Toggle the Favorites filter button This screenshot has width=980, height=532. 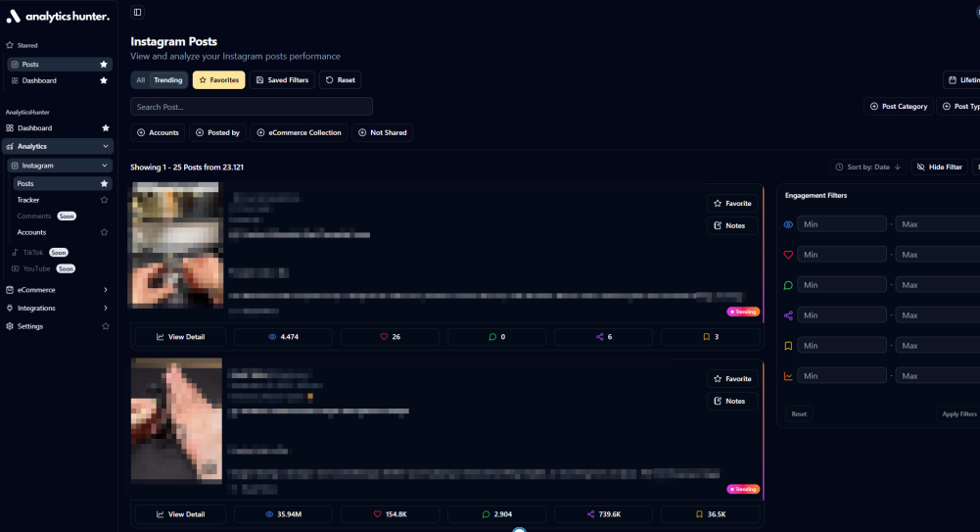click(x=218, y=80)
